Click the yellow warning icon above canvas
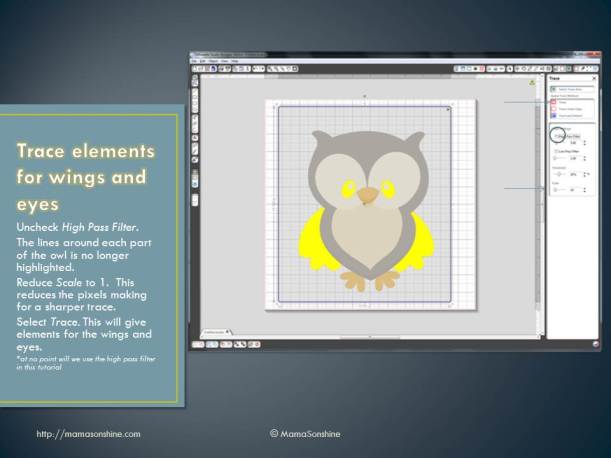The image size is (611, 458). tap(531, 82)
